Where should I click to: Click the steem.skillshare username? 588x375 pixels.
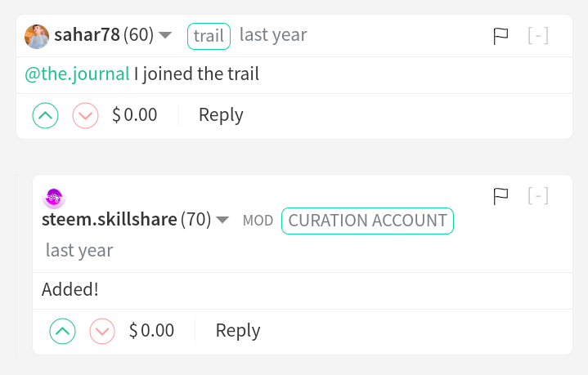(x=109, y=220)
